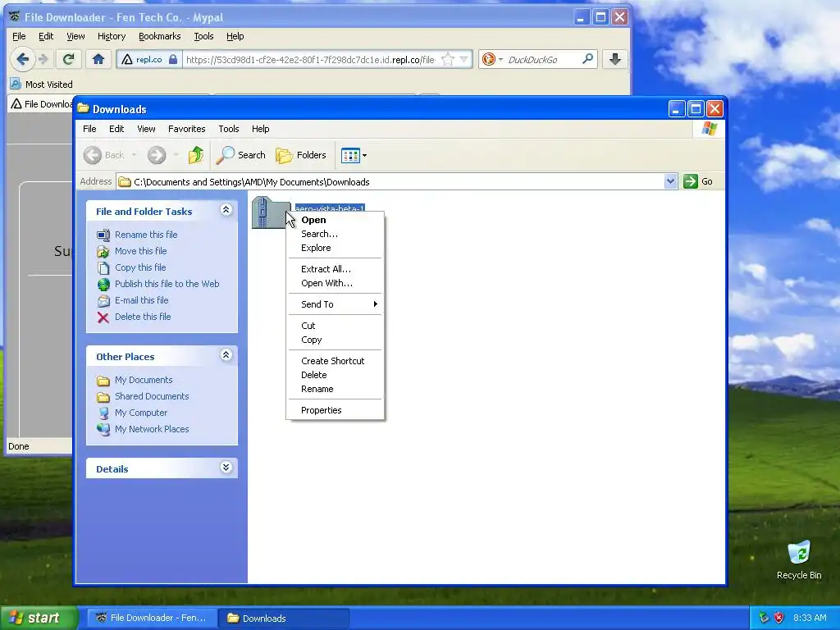Open URL history dropdown in Mypal
Screen dimensions: 840x630
point(464,59)
